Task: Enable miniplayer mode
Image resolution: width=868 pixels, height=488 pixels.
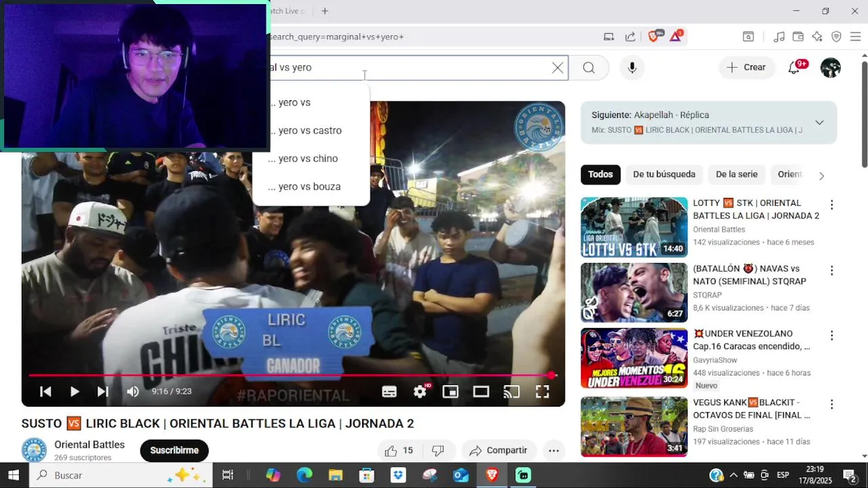Action: tap(450, 391)
